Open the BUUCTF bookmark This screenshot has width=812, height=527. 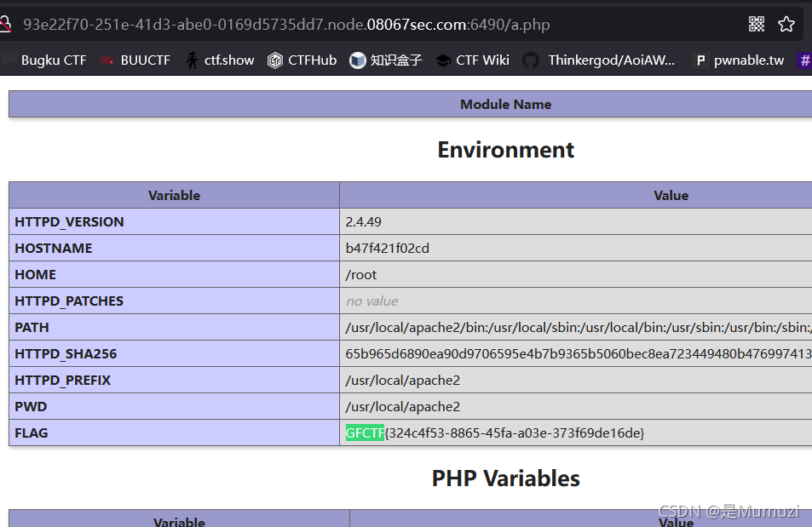(135, 60)
